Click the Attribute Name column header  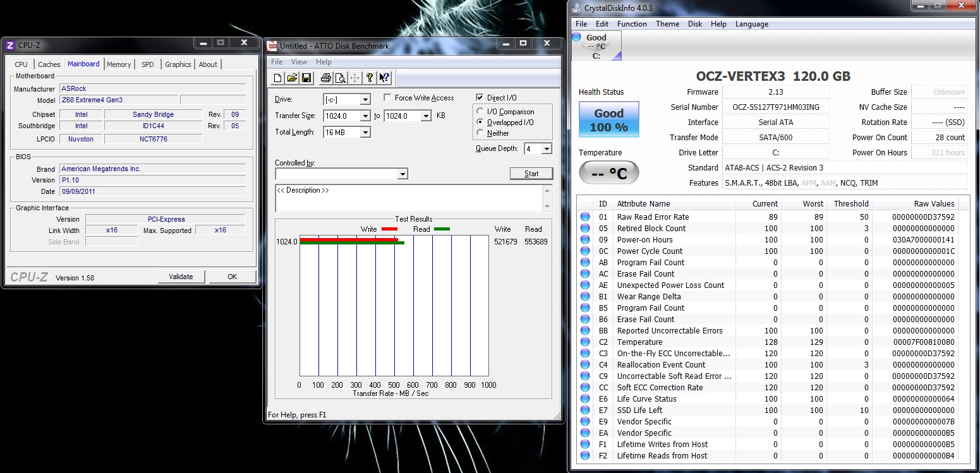(674, 203)
